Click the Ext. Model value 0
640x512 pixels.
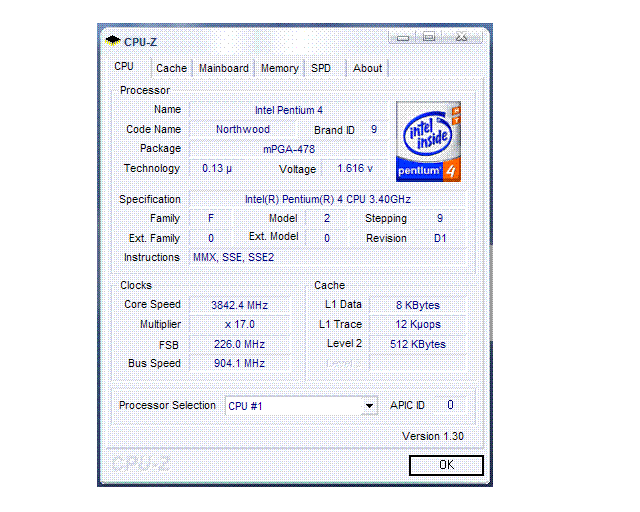(x=327, y=238)
